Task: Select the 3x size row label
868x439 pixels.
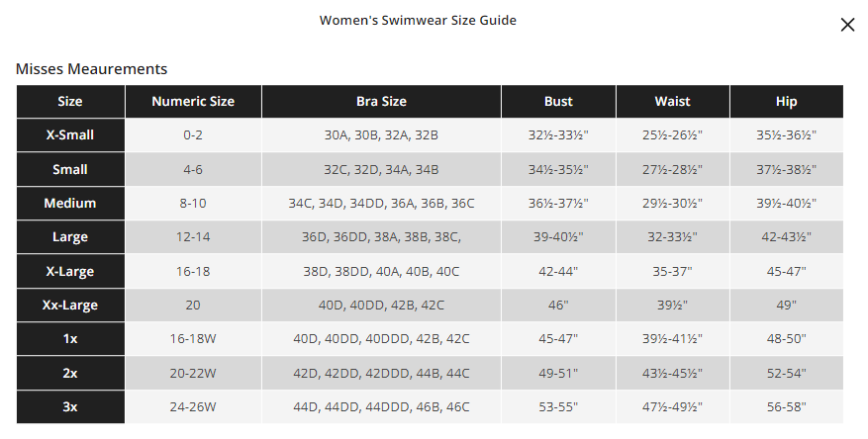Action: 70,406
